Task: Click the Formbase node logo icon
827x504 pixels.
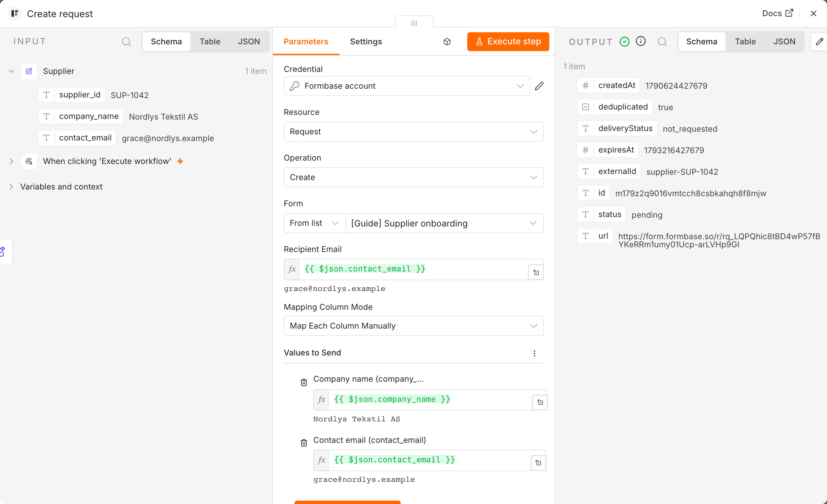Action: [14, 13]
